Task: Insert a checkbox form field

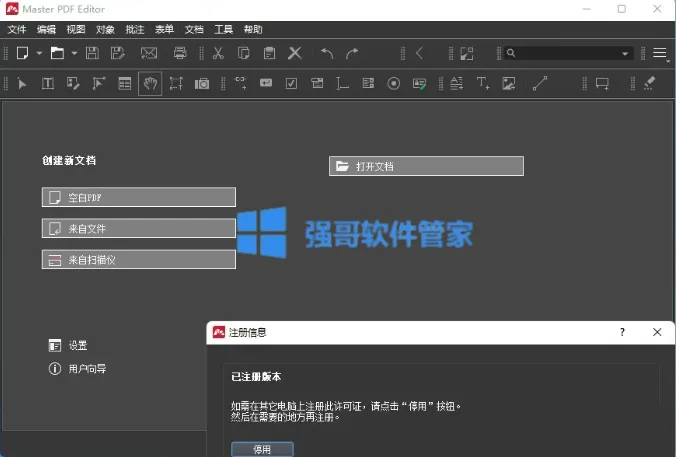Action: click(291, 83)
